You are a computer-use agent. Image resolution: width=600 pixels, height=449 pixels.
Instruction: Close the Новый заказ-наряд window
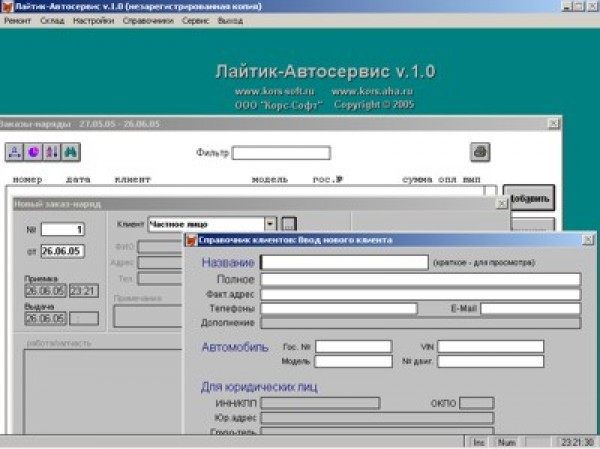coord(502,204)
